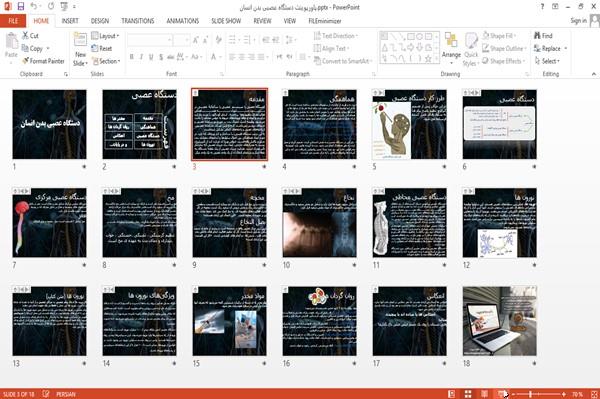Open the font size combo box
Screen dimensions: 600x399
(181, 39)
